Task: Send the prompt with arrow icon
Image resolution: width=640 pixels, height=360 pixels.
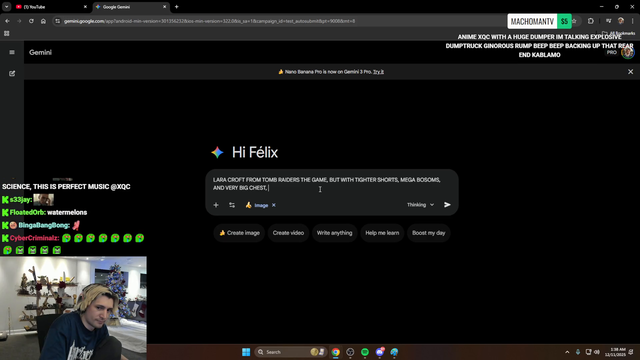Action: tap(447, 205)
